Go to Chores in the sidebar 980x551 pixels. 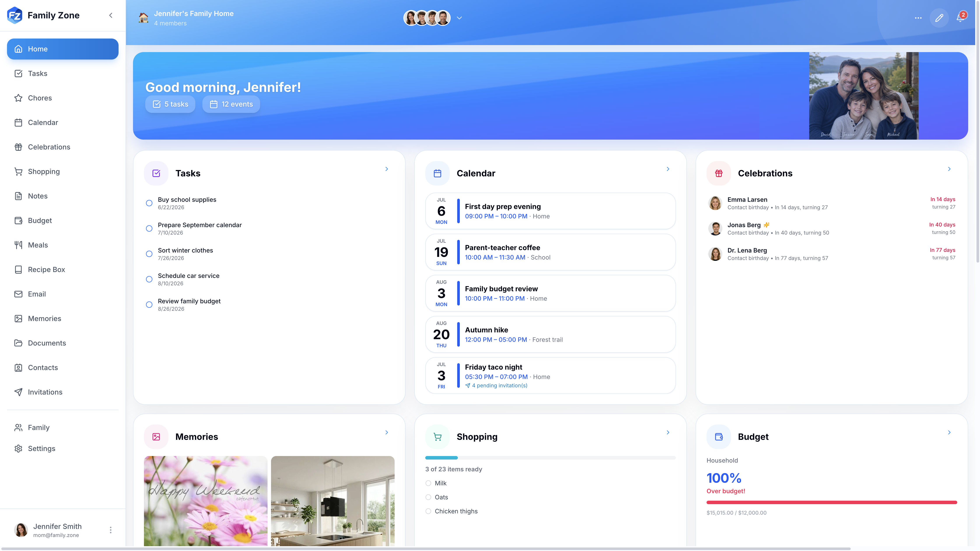(63, 98)
